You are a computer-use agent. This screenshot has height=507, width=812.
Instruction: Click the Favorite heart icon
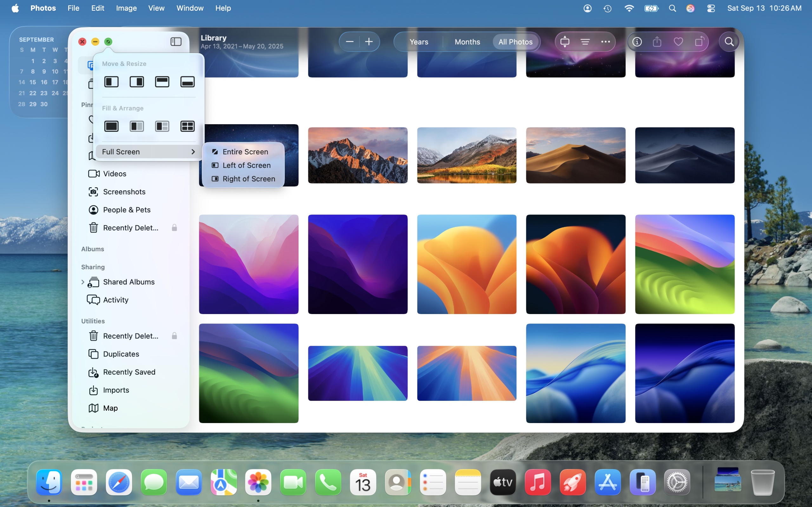pos(678,42)
